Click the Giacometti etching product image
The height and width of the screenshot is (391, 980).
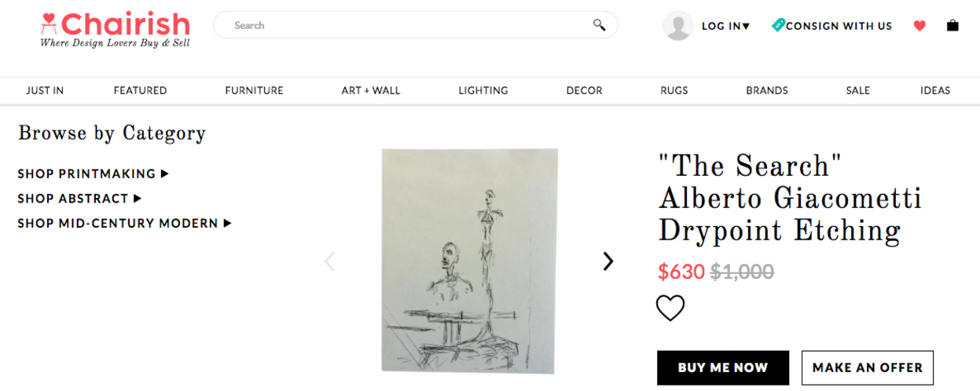coord(469,261)
